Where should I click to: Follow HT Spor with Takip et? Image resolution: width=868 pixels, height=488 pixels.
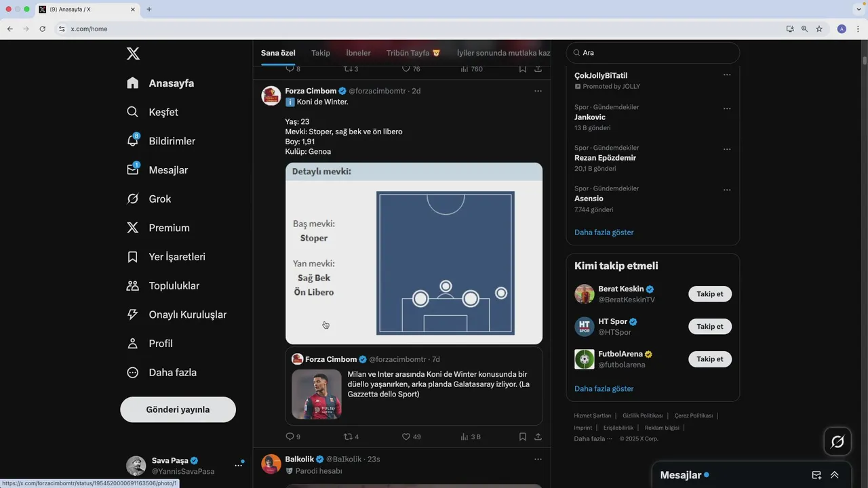coord(710,327)
